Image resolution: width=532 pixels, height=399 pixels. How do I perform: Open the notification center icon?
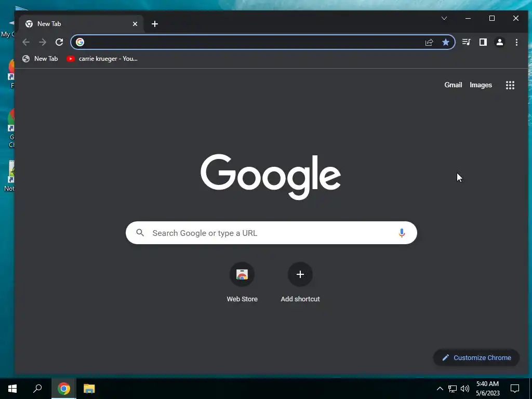[x=515, y=389]
